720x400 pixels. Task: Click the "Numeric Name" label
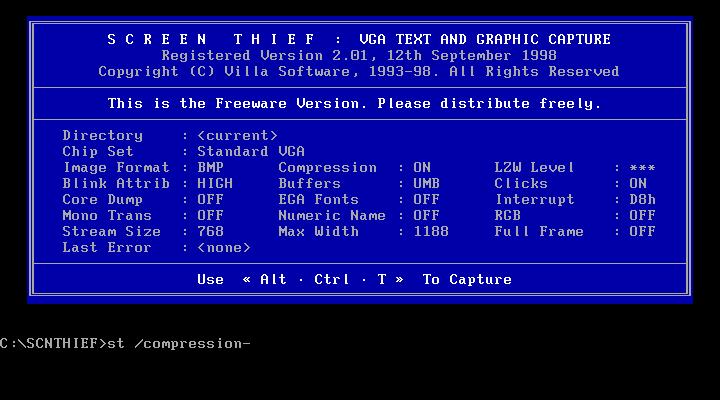coord(332,216)
